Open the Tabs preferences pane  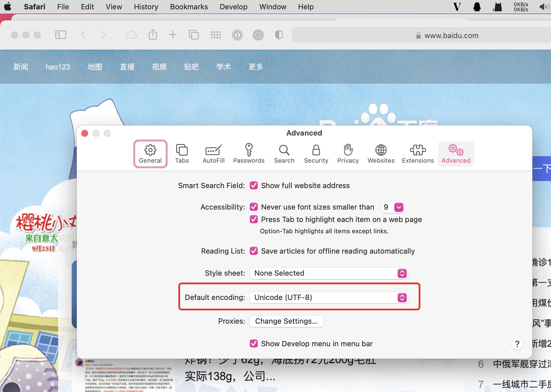pos(182,154)
